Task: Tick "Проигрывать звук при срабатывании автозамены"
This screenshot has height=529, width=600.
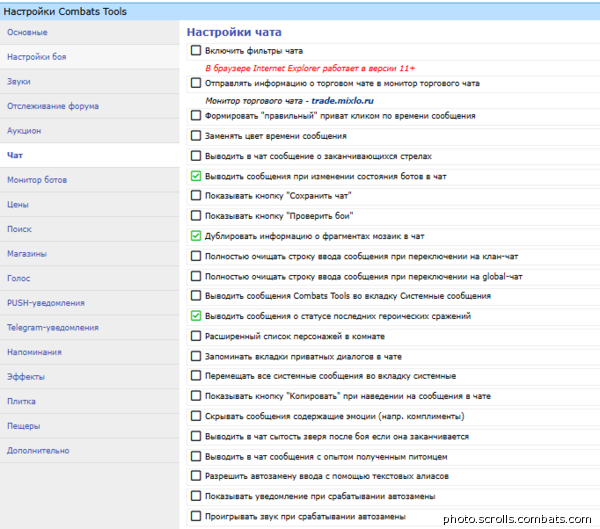Action: tap(196, 516)
